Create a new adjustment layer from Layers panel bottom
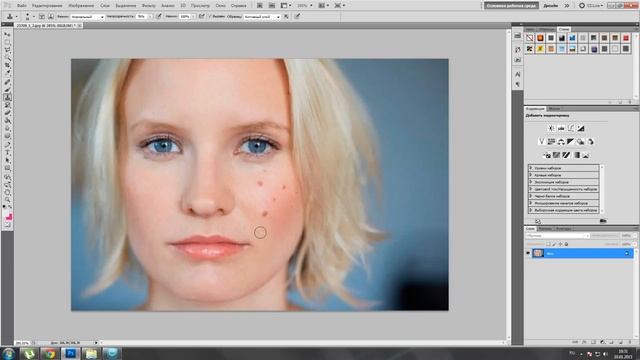Image resolution: width=640 pixels, height=360 pixels. click(602, 342)
